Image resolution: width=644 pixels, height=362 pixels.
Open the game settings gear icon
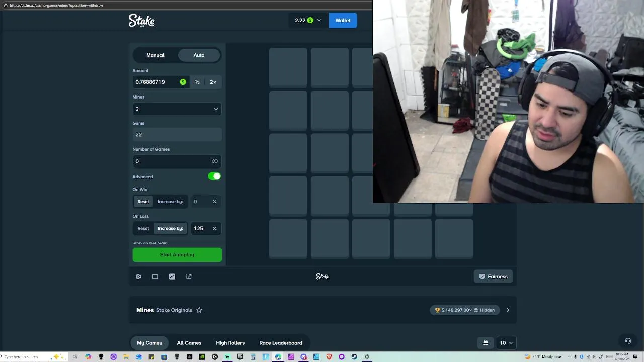coord(138,276)
